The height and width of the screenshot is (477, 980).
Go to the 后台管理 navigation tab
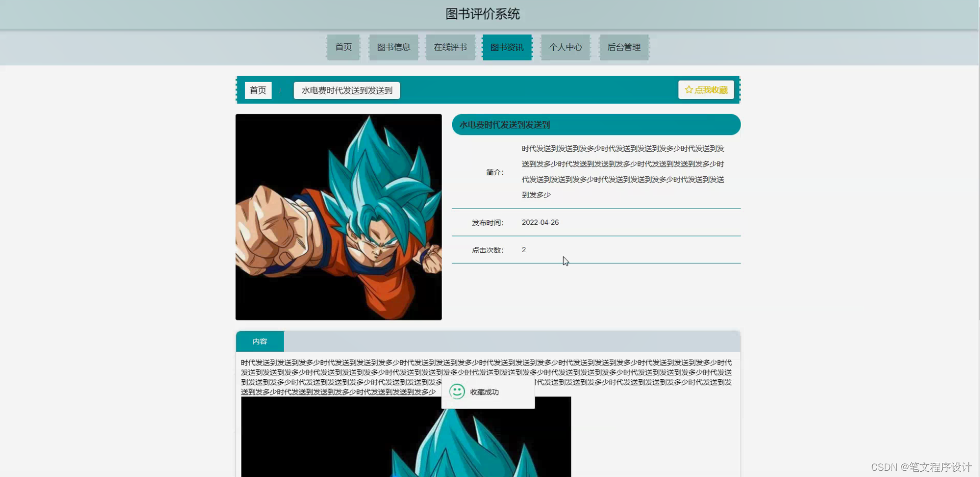[624, 47]
